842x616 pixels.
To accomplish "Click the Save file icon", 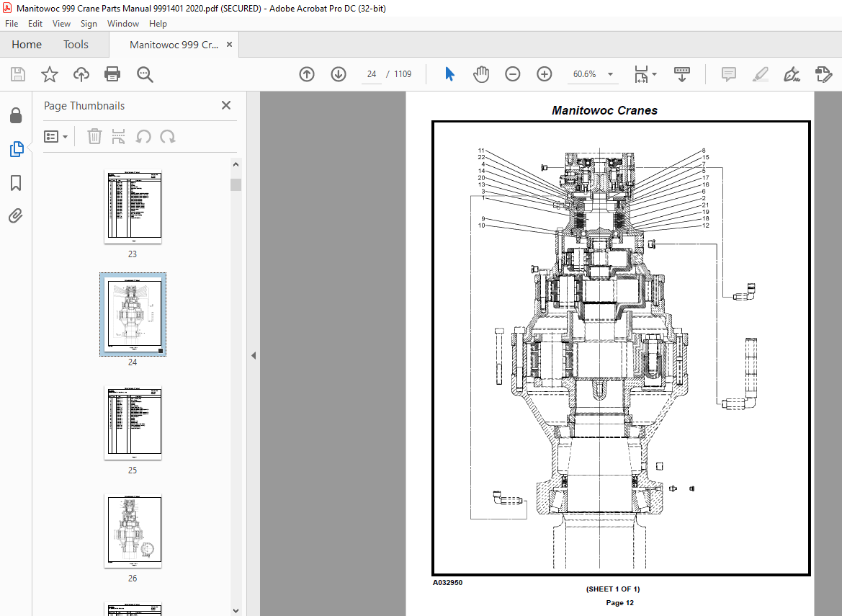I will point(18,74).
